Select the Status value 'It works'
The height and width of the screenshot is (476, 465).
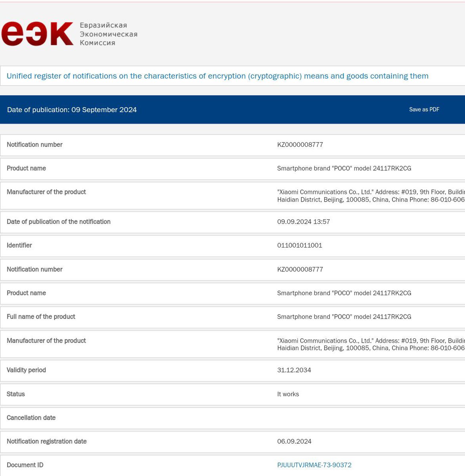(x=288, y=394)
